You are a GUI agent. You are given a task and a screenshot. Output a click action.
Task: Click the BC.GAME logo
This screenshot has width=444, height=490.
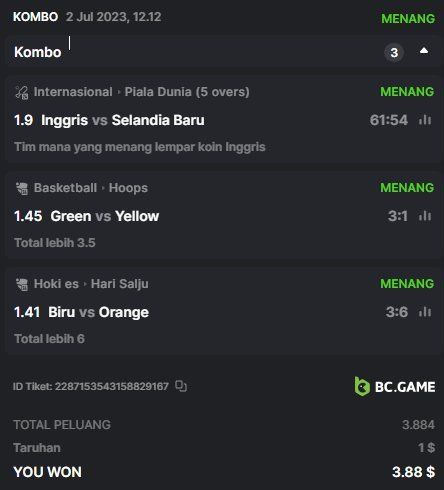coord(395,387)
